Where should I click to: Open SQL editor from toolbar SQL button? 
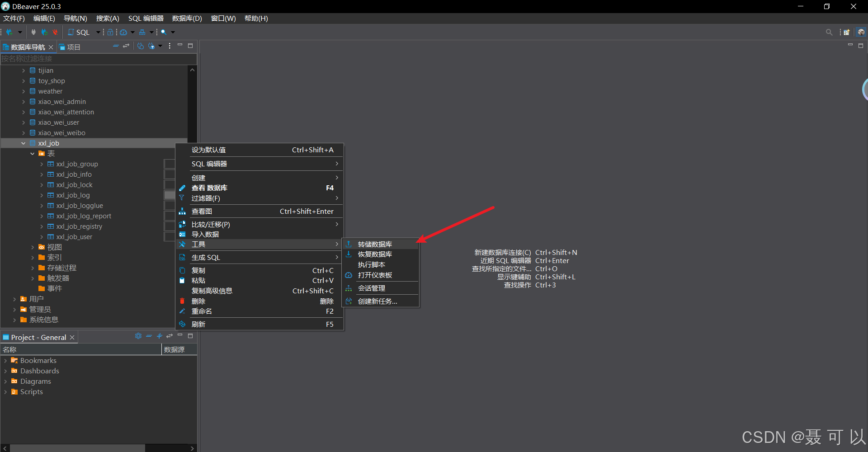(x=79, y=32)
